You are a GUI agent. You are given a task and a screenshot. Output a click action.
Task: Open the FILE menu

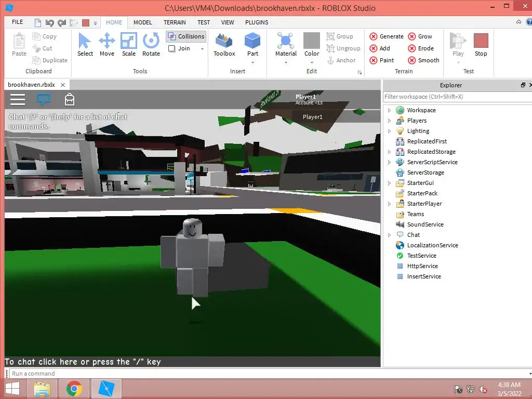click(17, 22)
